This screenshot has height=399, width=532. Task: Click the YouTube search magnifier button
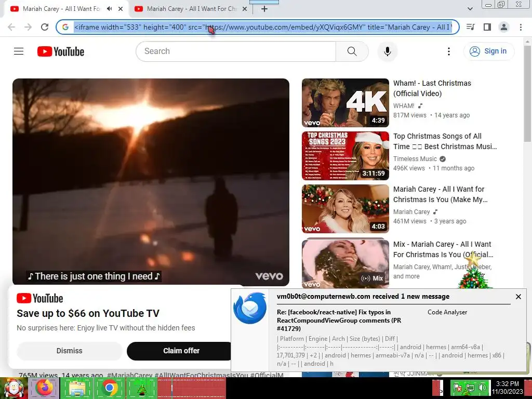352,51
